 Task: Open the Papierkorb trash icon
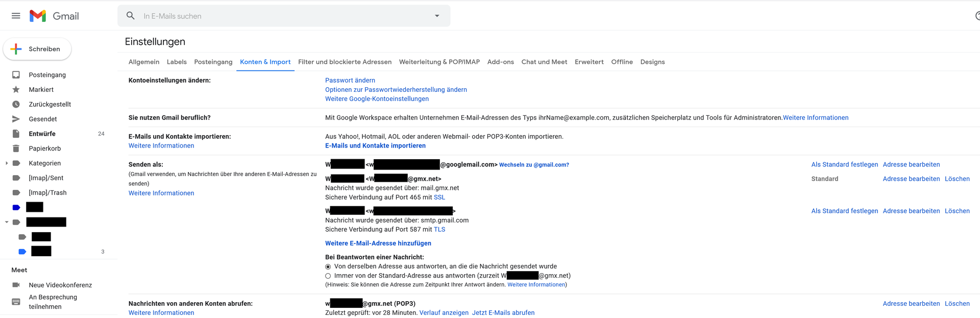pos(16,149)
